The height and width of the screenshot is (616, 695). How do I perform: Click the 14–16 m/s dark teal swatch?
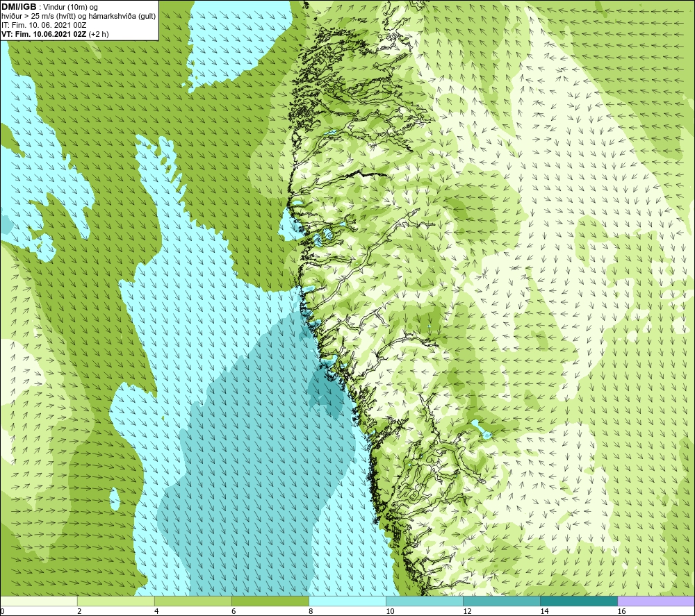[x=579, y=601]
